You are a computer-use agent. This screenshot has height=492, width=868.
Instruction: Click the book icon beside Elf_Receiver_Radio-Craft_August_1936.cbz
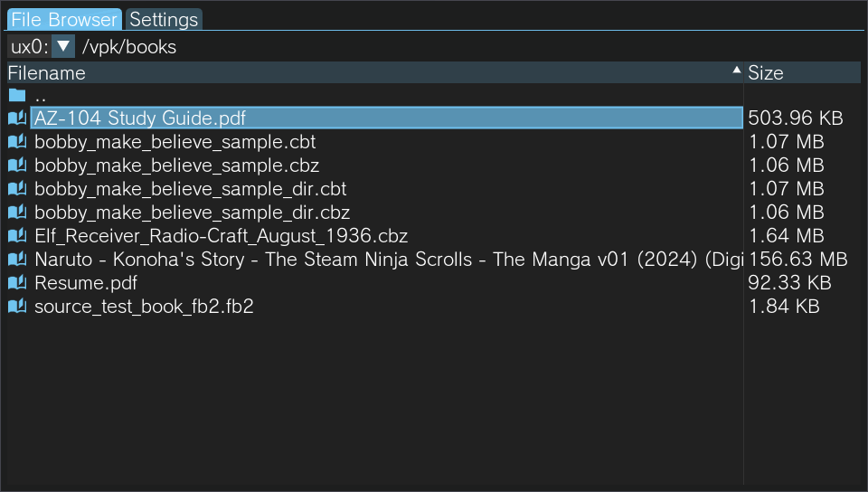tap(17, 236)
